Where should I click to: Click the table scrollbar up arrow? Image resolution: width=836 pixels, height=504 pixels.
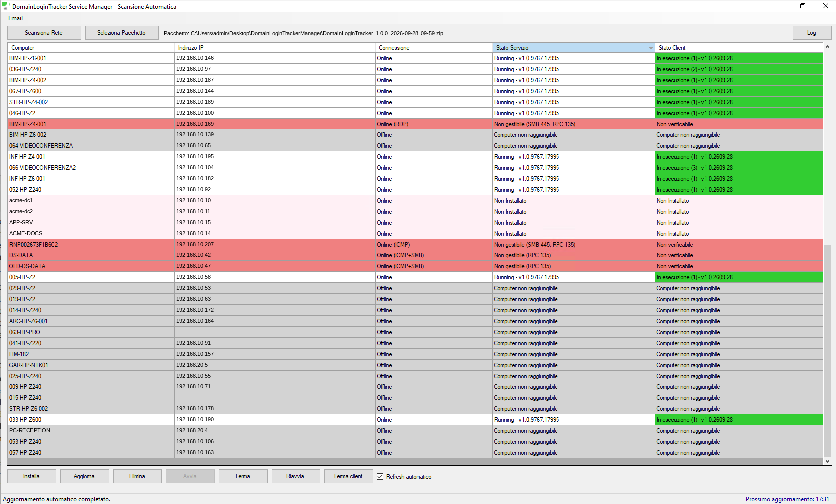pos(827,47)
